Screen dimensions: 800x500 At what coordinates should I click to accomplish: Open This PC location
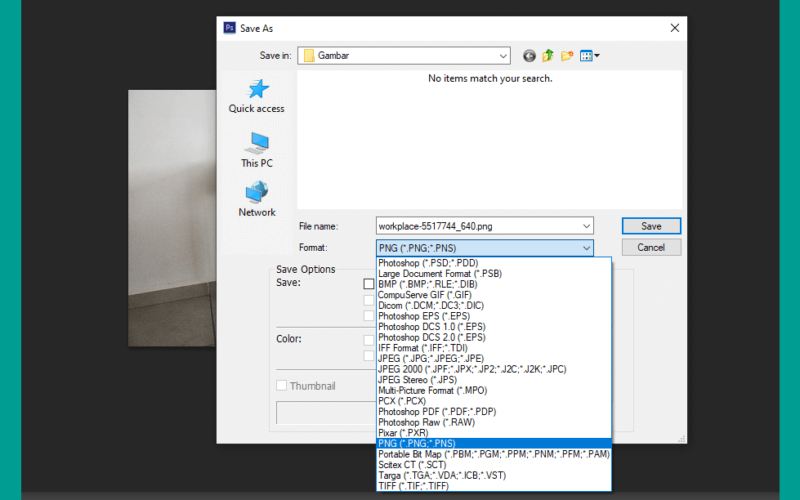coord(257,150)
